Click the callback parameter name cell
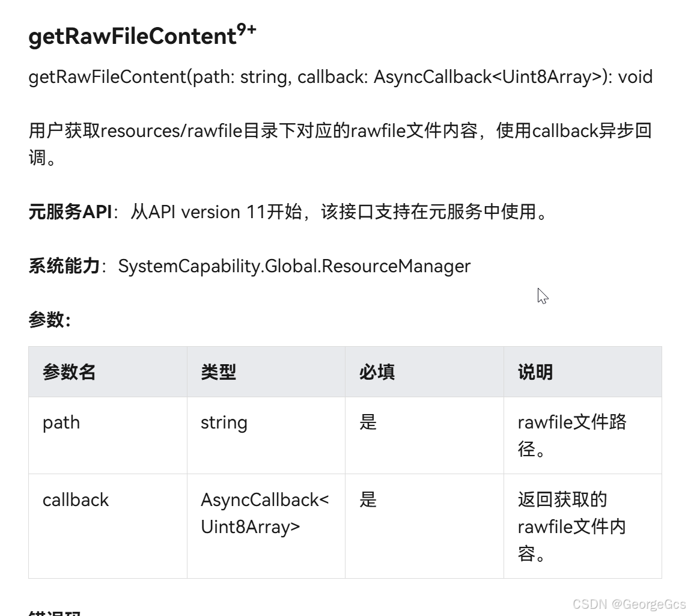The height and width of the screenshot is (616, 688). pos(76,500)
